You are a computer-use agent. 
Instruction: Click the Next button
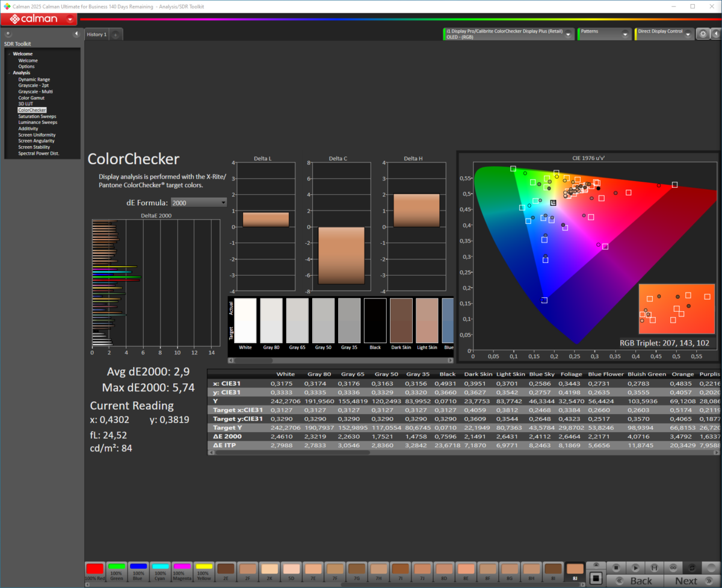click(686, 581)
